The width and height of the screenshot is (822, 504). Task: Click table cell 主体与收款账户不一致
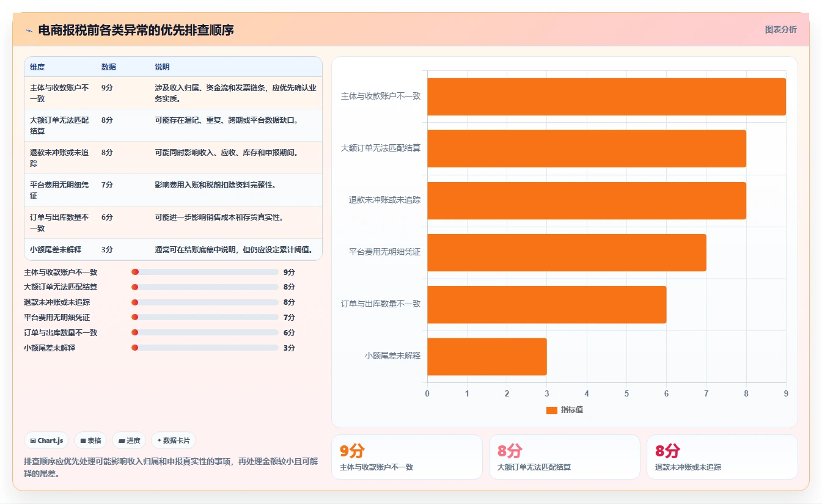tap(59, 93)
